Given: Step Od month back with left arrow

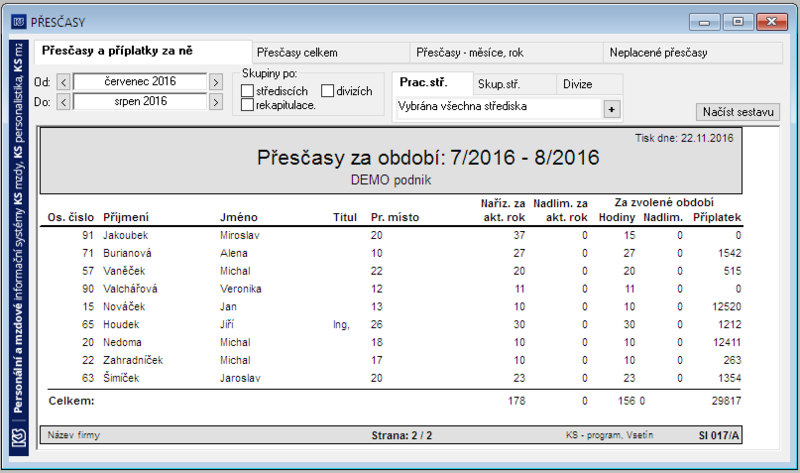Looking at the screenshot, I should click(x=63, y=82).
